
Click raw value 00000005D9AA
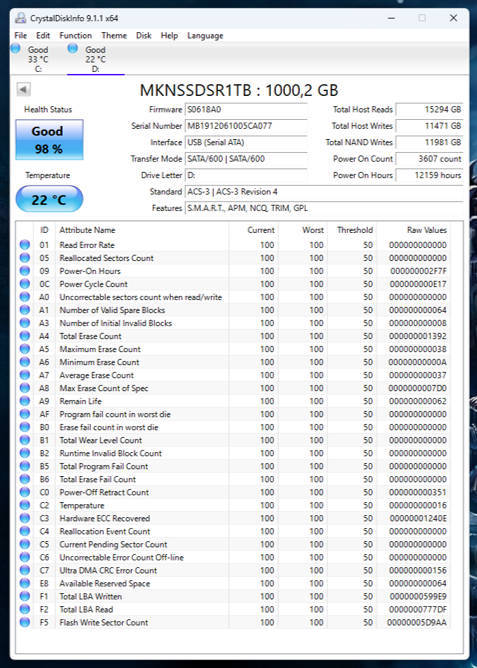tap(417, 622)
